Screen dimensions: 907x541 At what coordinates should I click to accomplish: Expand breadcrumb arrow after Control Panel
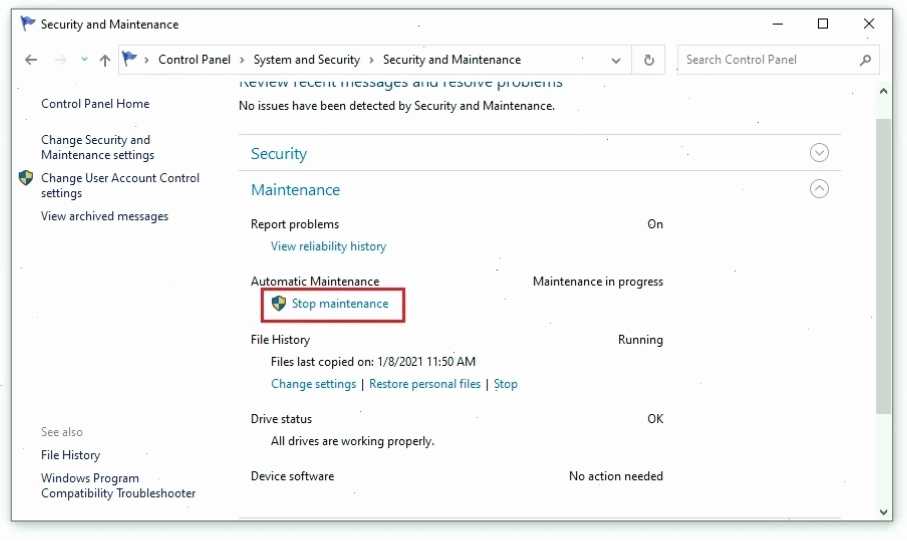(242, 60)
